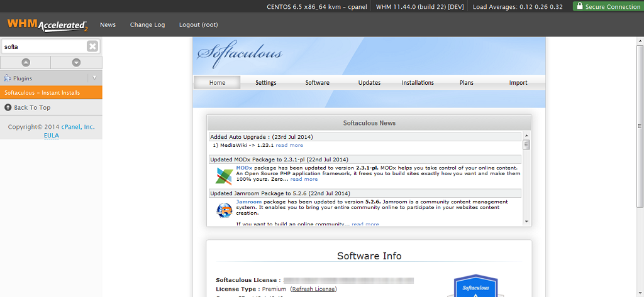
Task: Click the sidebar scroll-up arrow button
Action: click(26, 62)
